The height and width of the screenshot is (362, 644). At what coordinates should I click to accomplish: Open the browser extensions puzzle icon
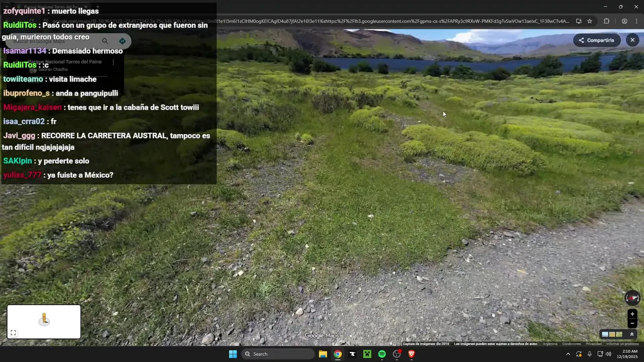(x=606, y=21)
